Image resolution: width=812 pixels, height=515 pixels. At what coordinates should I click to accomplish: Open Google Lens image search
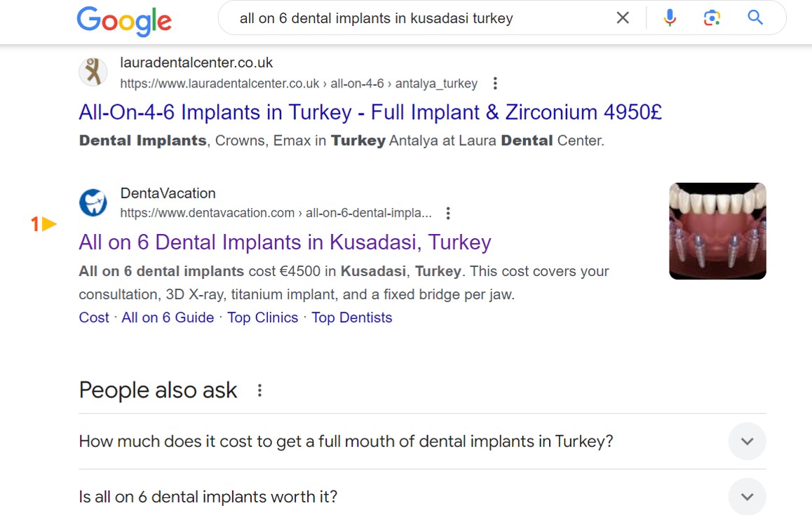711,18
